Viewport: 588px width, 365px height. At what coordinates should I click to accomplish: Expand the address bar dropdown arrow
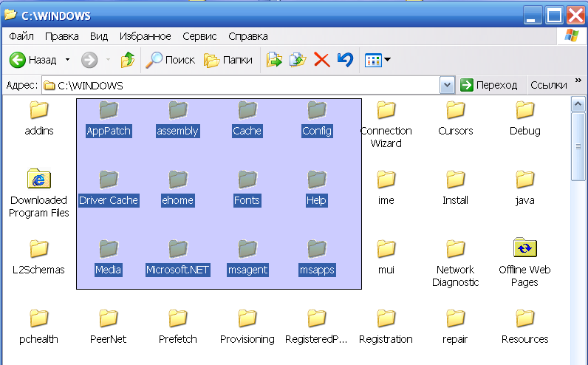click(x=447, y=85)
